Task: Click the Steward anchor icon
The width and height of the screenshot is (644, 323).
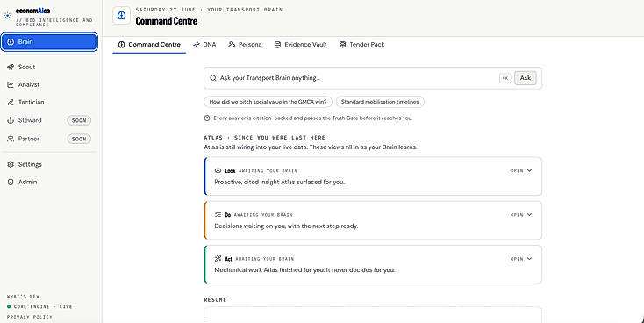Action: point(11,120)
